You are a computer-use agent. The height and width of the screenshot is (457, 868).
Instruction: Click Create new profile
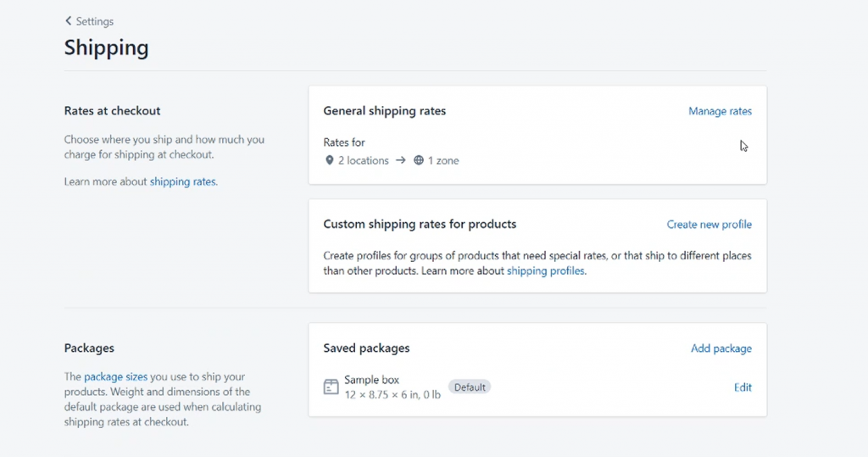pos(709,225)
